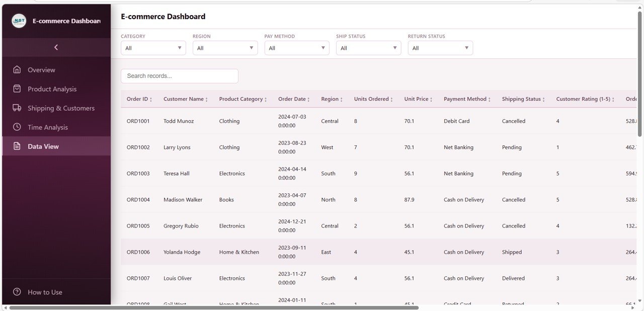This screenshot has height=311, width=644.
Task: Select the clock icon next to Time Analysis
Action: (x=16, y=127)
